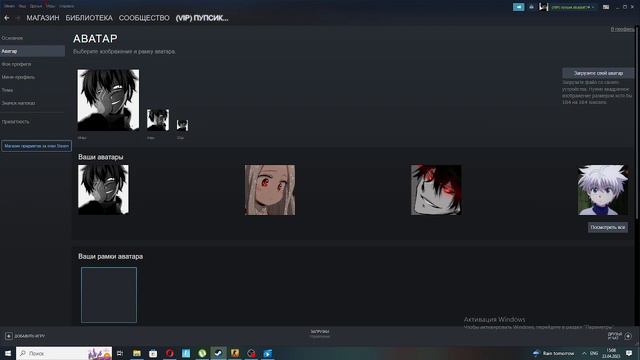This screenshot has height=360, width=640.
Task: Select Аватар in the left sidebar
Action: click(x=33, y=51)
